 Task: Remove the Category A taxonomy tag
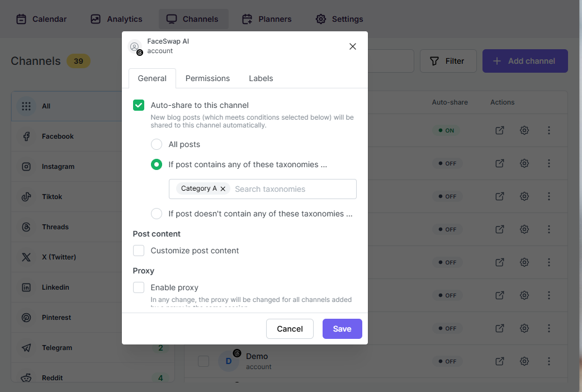coord(223,188)
